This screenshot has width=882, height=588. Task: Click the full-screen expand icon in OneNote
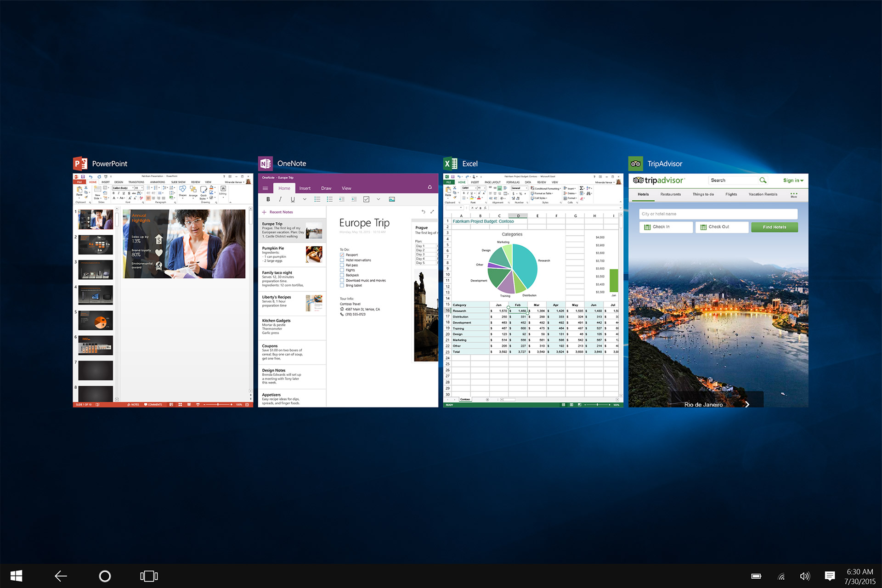coord(432,212)
